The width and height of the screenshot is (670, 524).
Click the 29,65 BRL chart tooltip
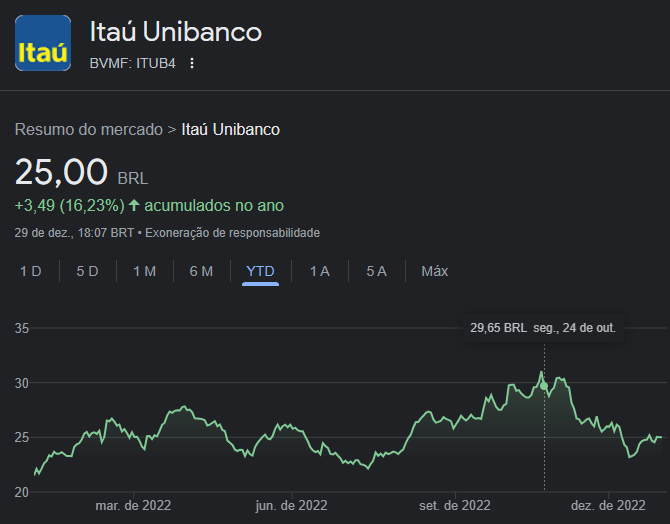click(543, 328)
